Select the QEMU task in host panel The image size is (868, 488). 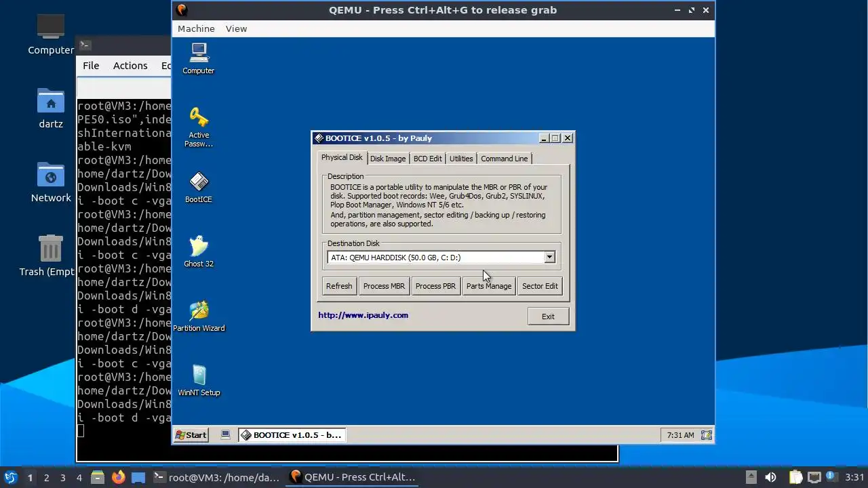point(353,477)
